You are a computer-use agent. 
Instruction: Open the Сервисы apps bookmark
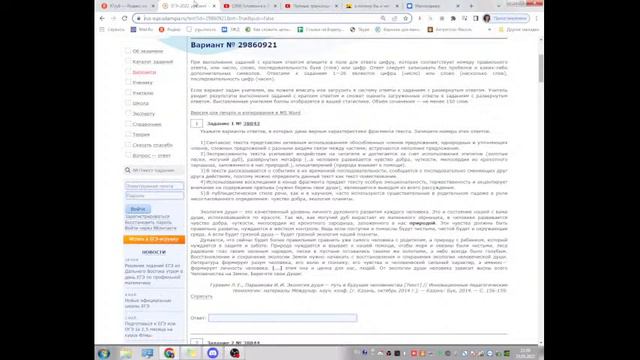pyautogui.click(x=112, y=29)
